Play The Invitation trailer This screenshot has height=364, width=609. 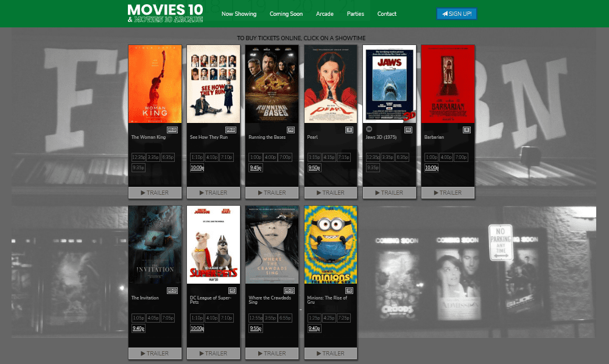[x=155, y=353]
